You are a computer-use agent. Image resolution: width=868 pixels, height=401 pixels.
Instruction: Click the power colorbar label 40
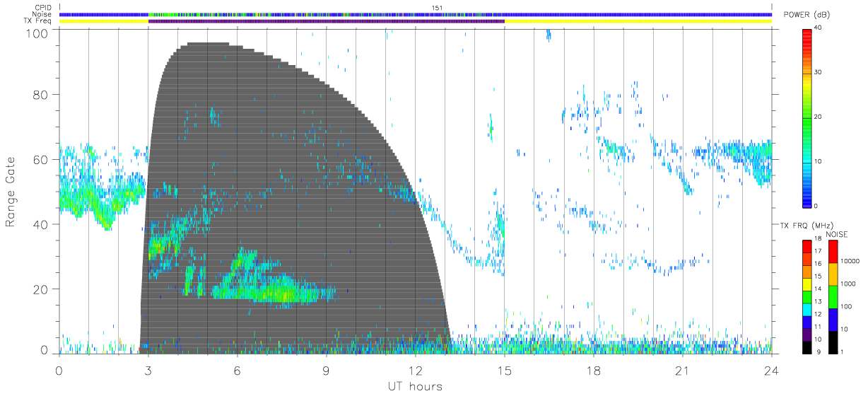tap(819, 28)
